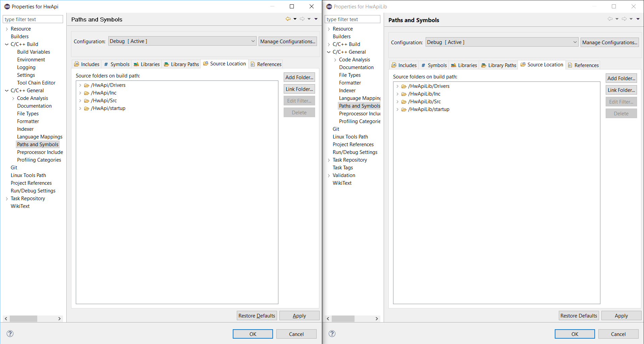Click Link Folder button in HwApi window
644x344 pixels.
[x=299, y=89]
